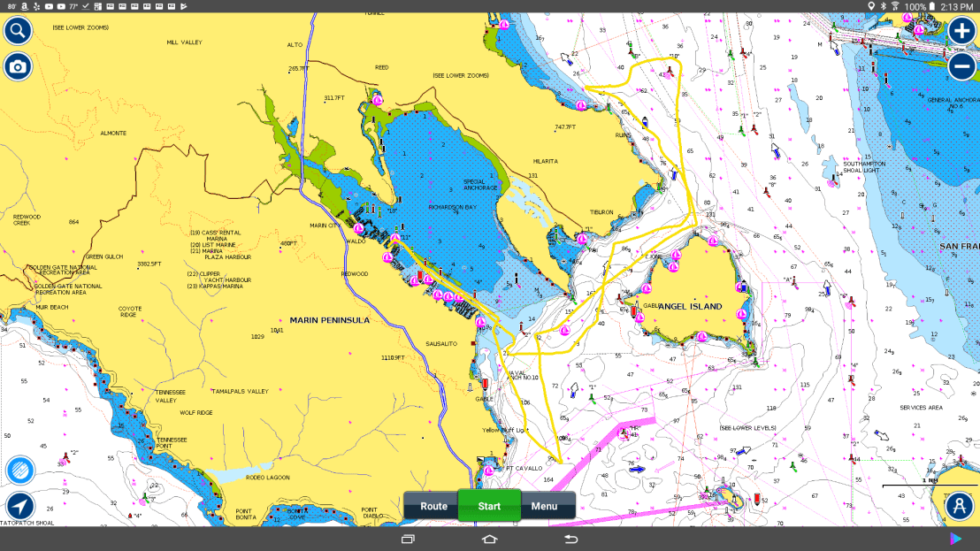The height and width of the screenshot is (551, 980).
Task: Go back using Android Back arrow
Action: point(571,539)
